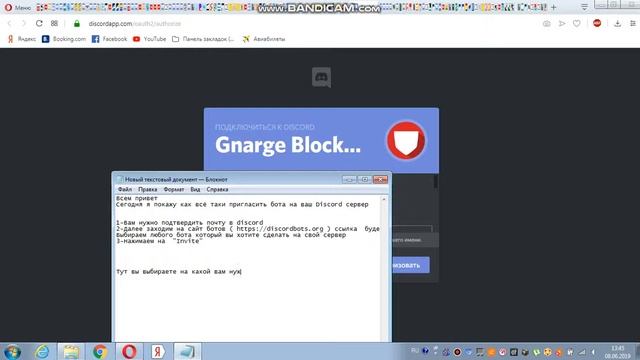Switch to the Notepad taskbar button
This screenshot has width=640, height=360.
[x=187, y=352]
